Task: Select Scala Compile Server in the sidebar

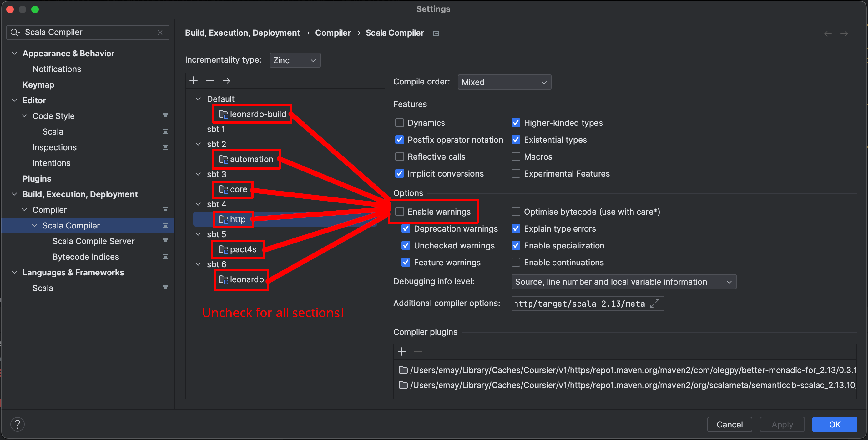Action: tap(93, 241)
